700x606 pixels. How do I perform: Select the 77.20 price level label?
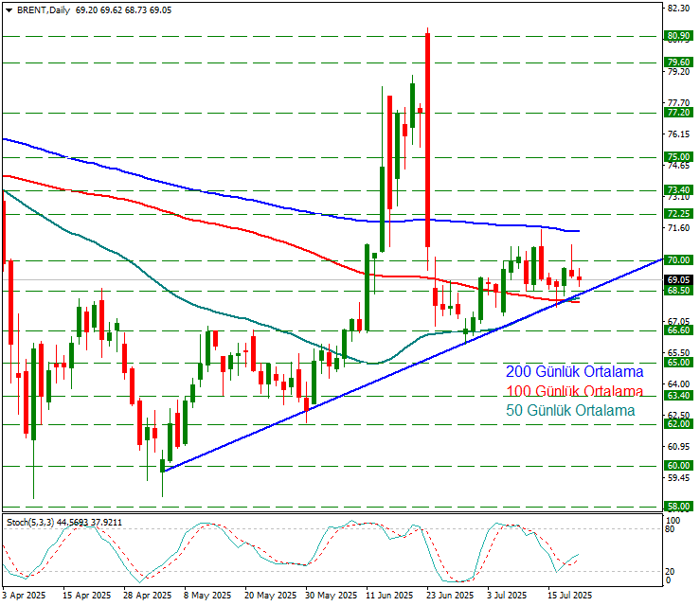pos(678,113)
